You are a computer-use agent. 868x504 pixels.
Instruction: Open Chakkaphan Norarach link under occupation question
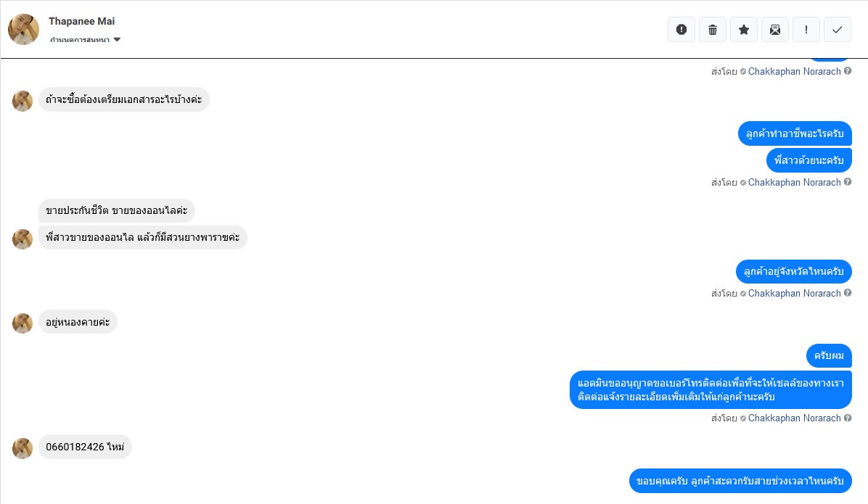click(x=794, y=183)
